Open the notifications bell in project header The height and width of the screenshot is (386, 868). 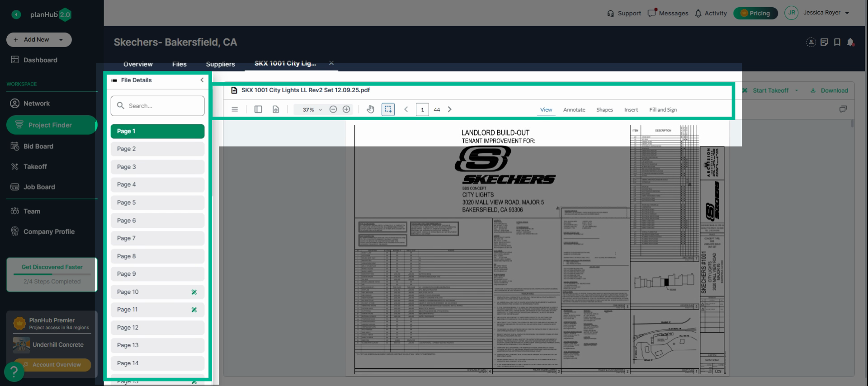pos(850,42)
